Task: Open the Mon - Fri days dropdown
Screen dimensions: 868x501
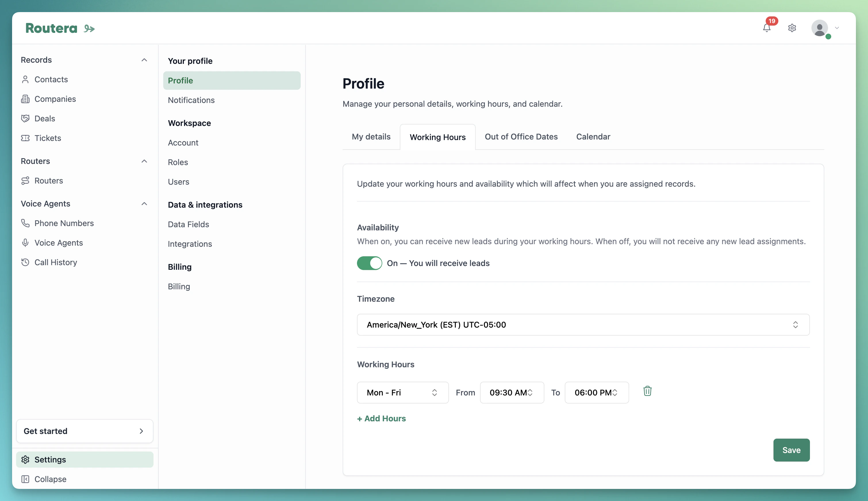Action: (x=403, y=393)
